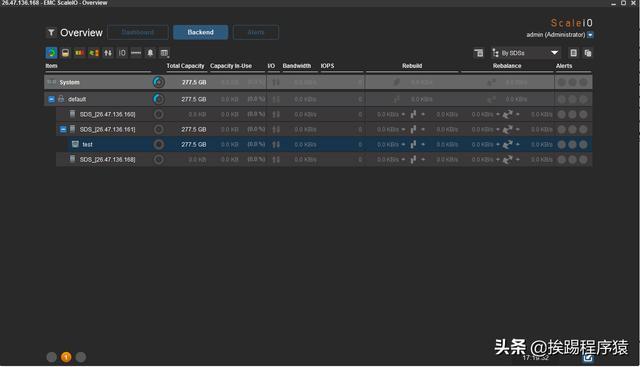Select the red-yellow bars toolbar icon
Viewport: 640px width, 367px height.
(x=80, y=53)
